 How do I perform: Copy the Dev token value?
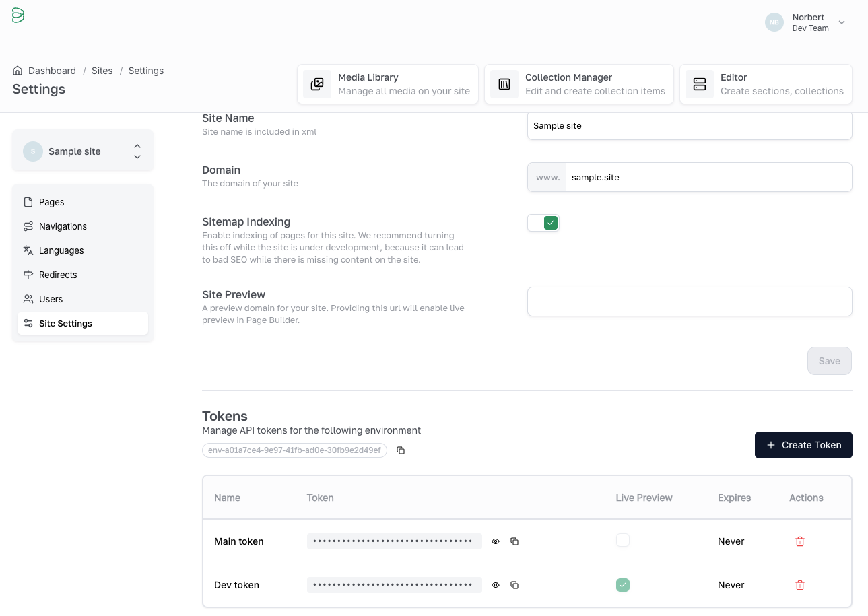point(514,585)
